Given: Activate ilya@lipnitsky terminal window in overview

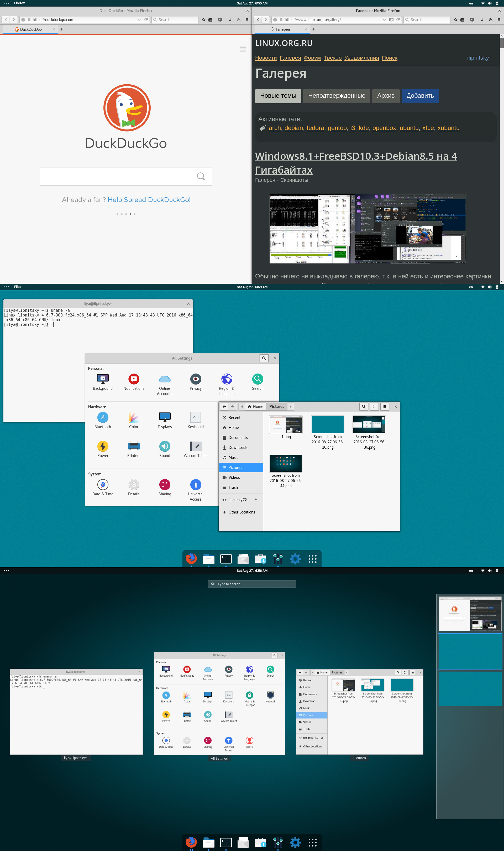Looking at the screenshot, I should click(x=76, y=712).
